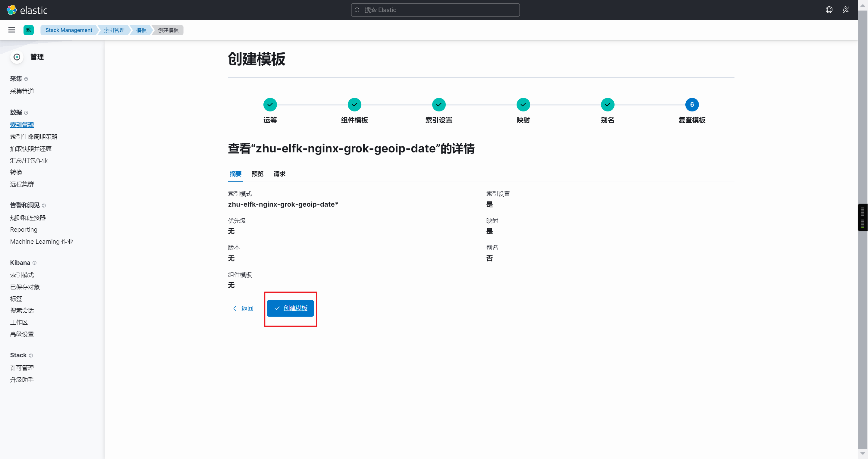The image size is (868, 459).
Task: Click the 返回 back button
Action: (x=243, y=308)
